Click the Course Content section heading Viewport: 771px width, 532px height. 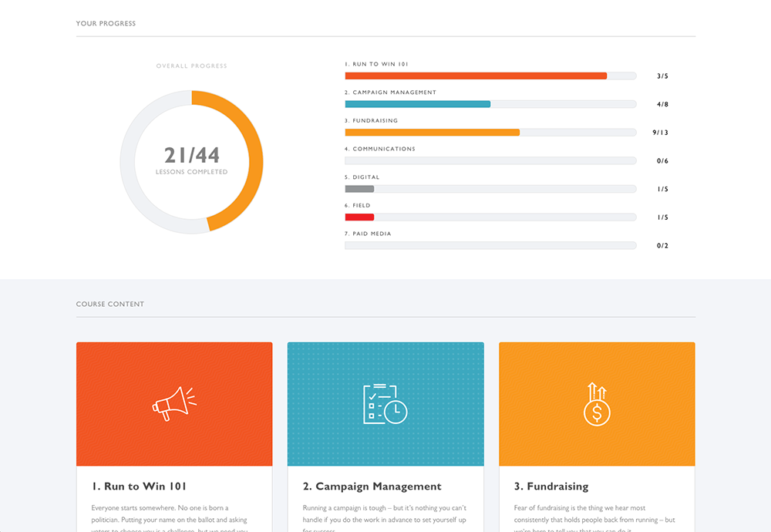coord(109,305)
